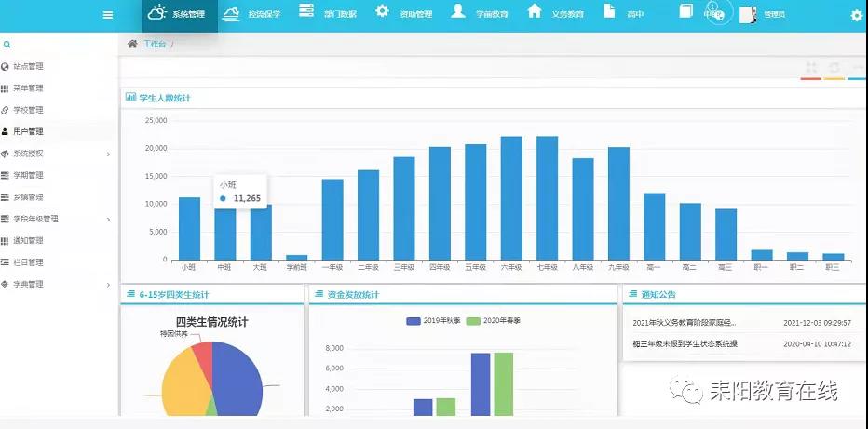868x429 pixels.
Task: Open the 2021年秋义务教育 notice link
Action: point(685,323)
